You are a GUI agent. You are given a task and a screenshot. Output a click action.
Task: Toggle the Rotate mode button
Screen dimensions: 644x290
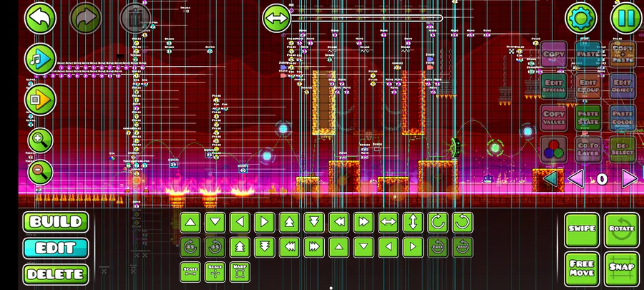tap(621, 230)
